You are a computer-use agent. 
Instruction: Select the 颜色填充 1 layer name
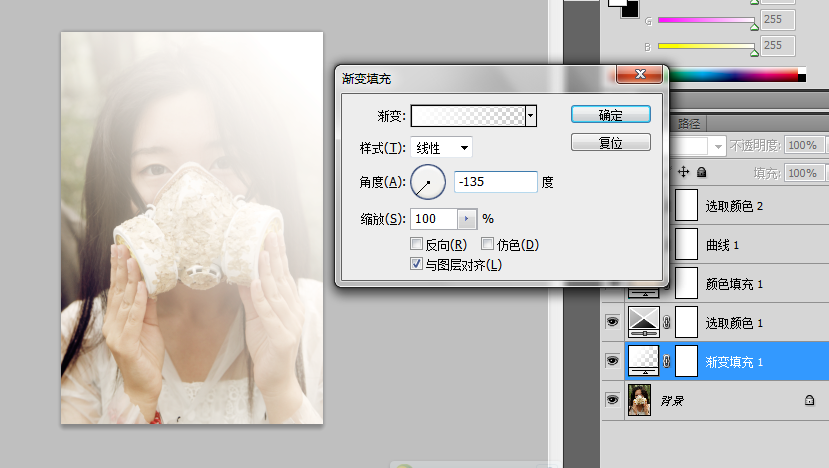pyautogui.click(x=734, y=284)
